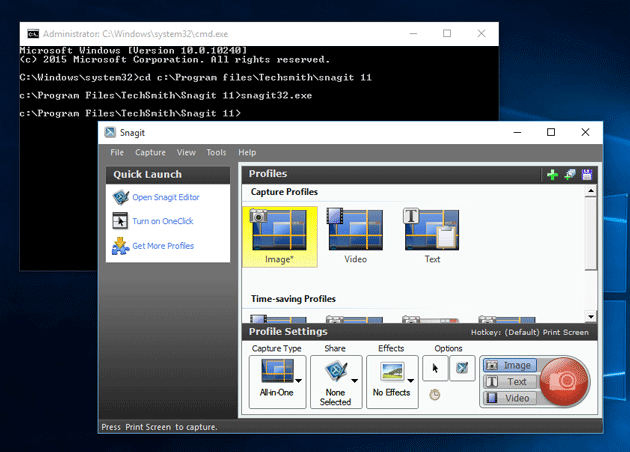This screenshot has width=630, height=452.
Task: Switch capture mode to Text
Action: point(510,382)
